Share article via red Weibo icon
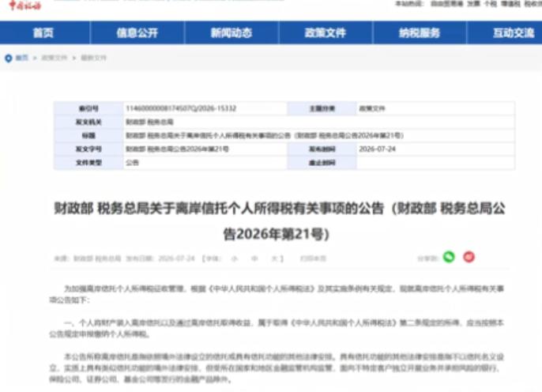Screen dimensions: 542x392 469,257
